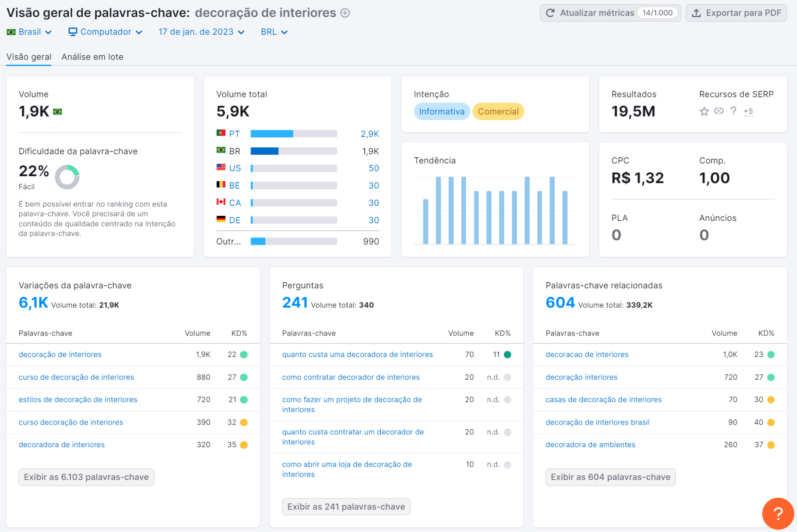This screenshot has height=532, width=797.
Task: Click the Belgium flag in Volume total
Action: coord(221,185)
